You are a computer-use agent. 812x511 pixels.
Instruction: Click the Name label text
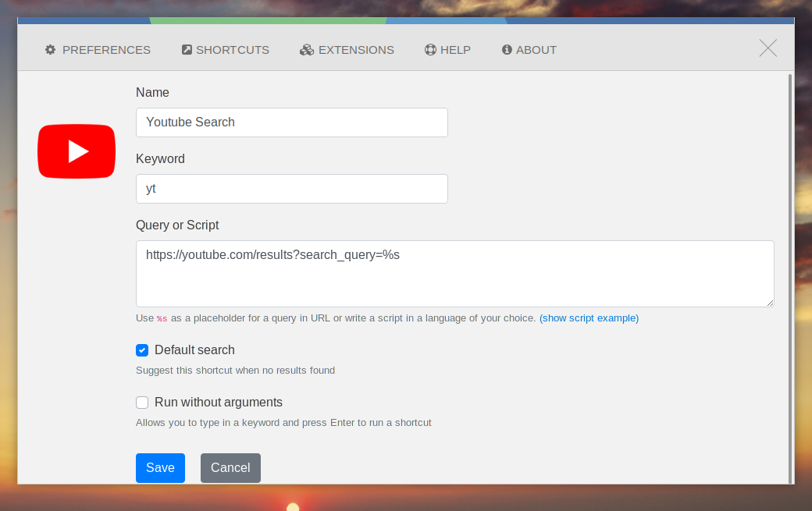(x=152, y=93)
